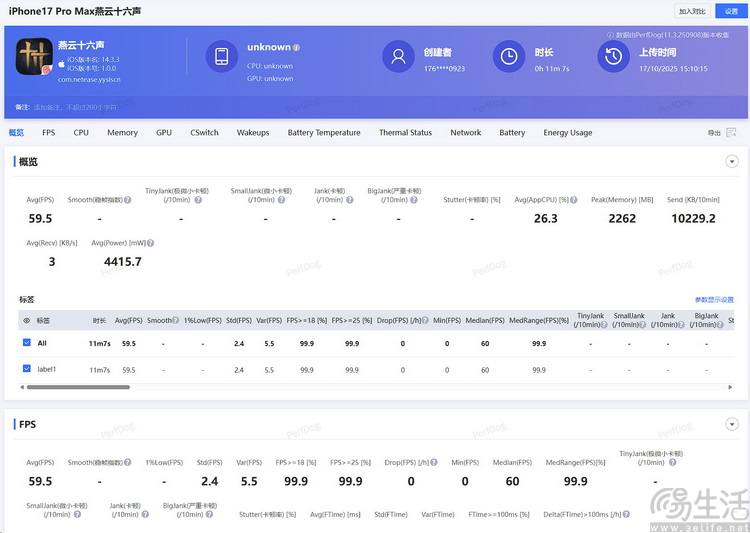
Task: Click the blue 设置 settings button
Action: [731, 11]
